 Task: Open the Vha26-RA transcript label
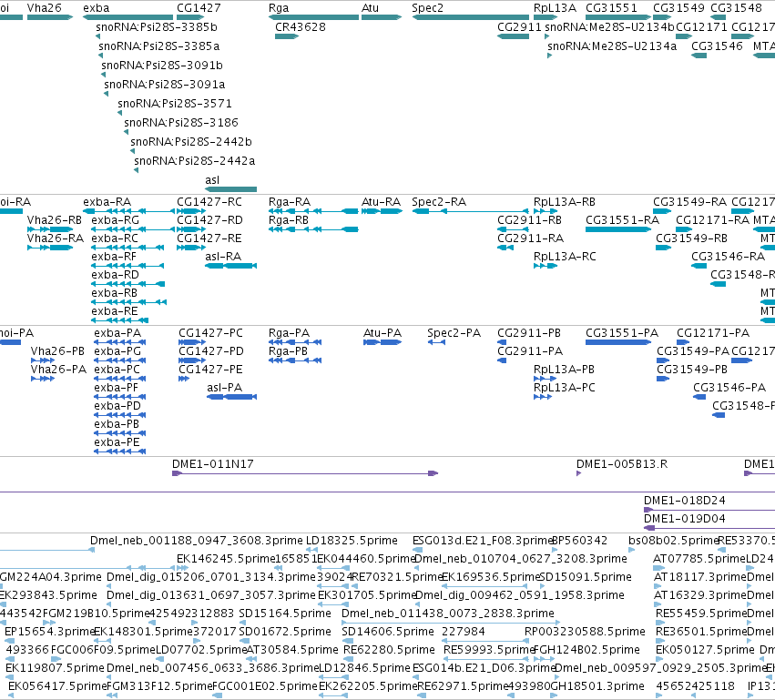[56, 238]
